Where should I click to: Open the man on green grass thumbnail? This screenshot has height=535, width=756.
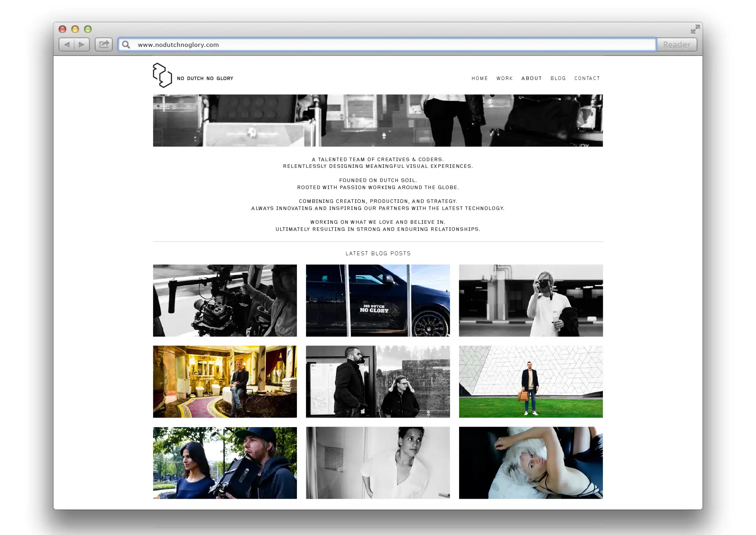click(x=530, y=381)
